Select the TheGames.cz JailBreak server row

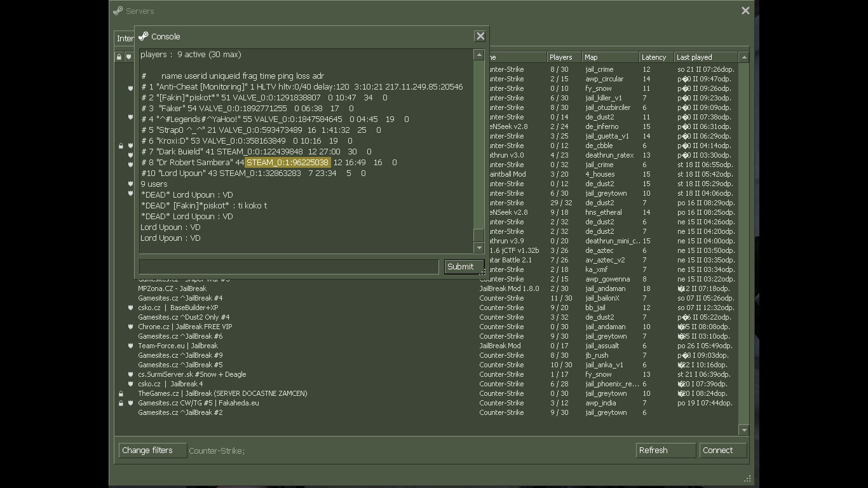coord(426,393)
